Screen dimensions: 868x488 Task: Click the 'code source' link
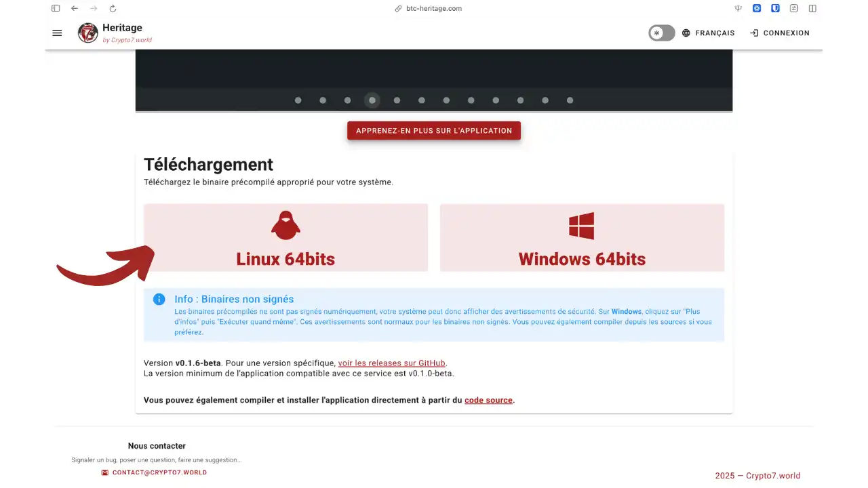click(x=488, y=400)
